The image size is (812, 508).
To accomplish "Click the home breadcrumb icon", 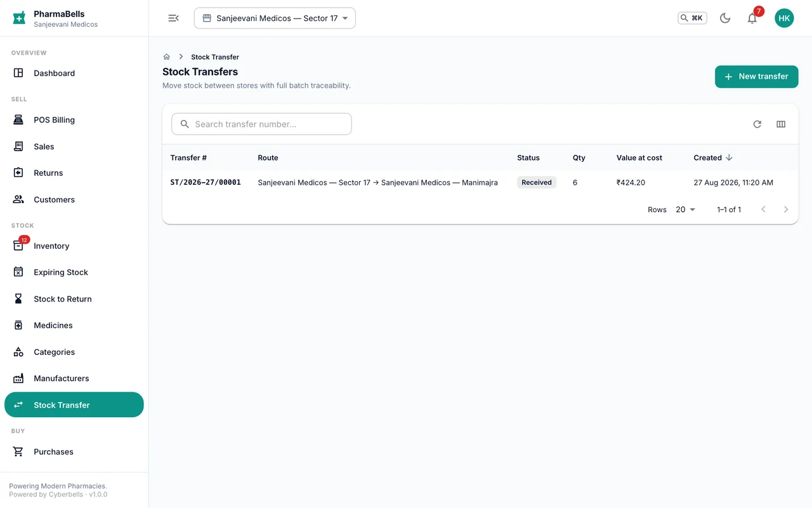I will 167,57.
